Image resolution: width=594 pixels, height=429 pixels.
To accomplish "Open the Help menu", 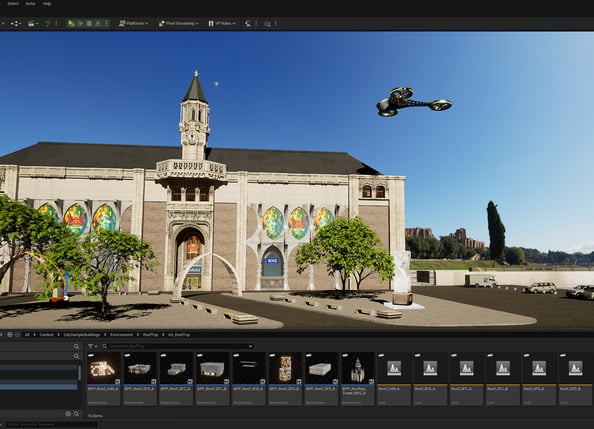I will [x=47, y=4].
